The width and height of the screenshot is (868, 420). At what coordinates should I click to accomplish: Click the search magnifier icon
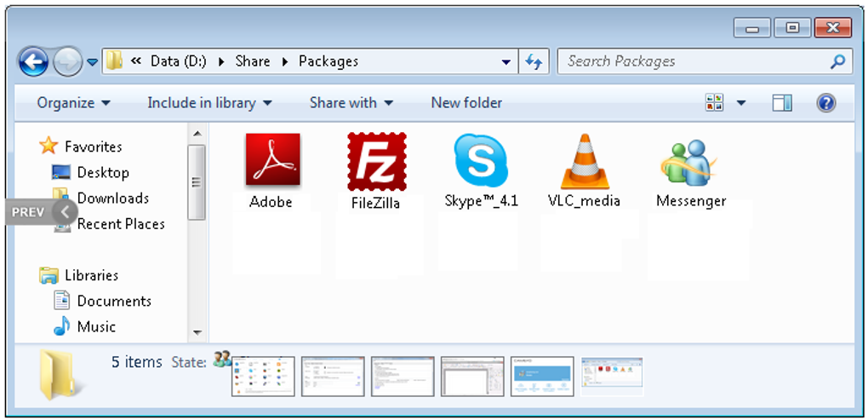837,61
